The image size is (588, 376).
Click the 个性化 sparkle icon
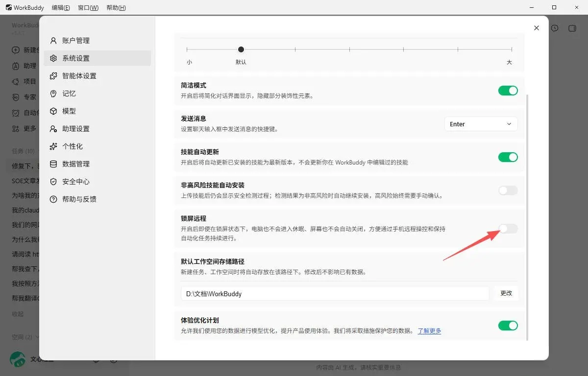tap(53, 146)
